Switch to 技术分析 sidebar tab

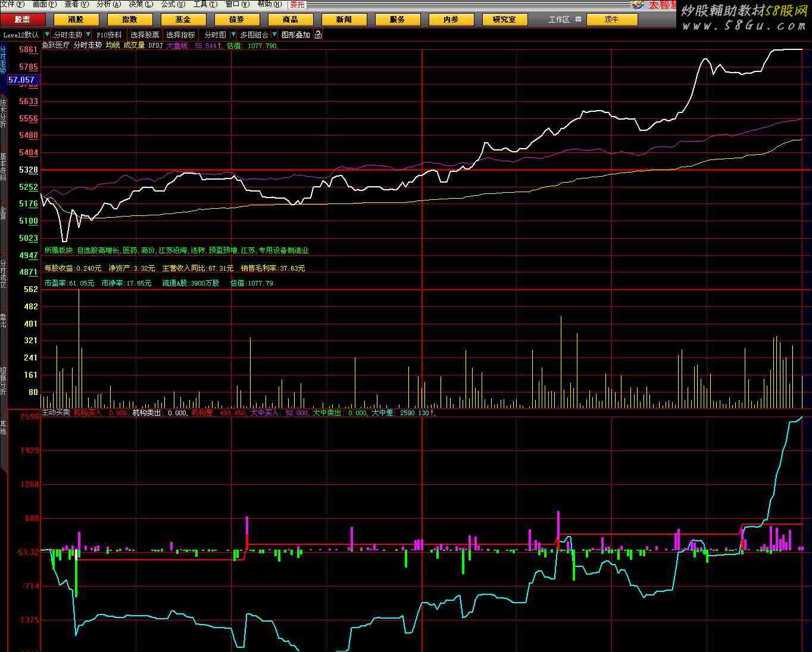3,113
